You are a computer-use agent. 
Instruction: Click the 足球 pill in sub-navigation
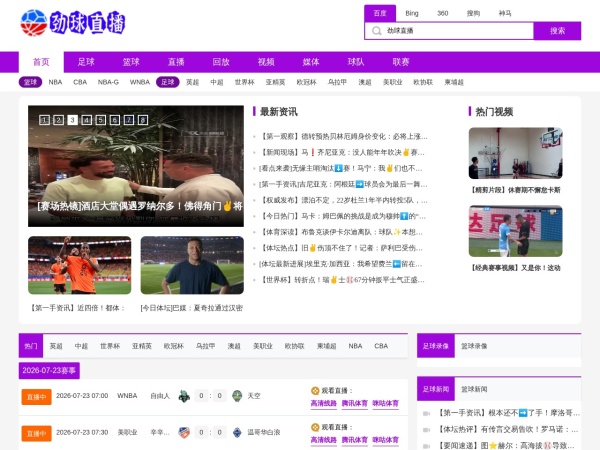click(x=168, y=82)
